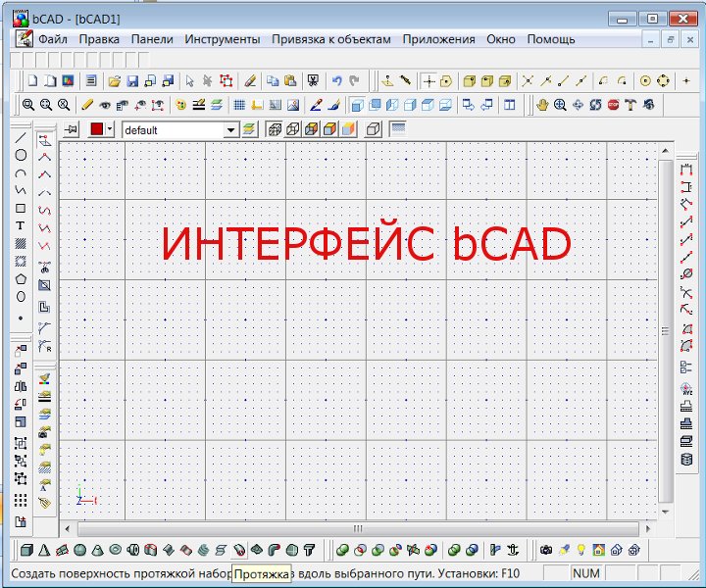706x588 pixels.
Task: Click the NUM status bar indicator
Action: (585, 573)
